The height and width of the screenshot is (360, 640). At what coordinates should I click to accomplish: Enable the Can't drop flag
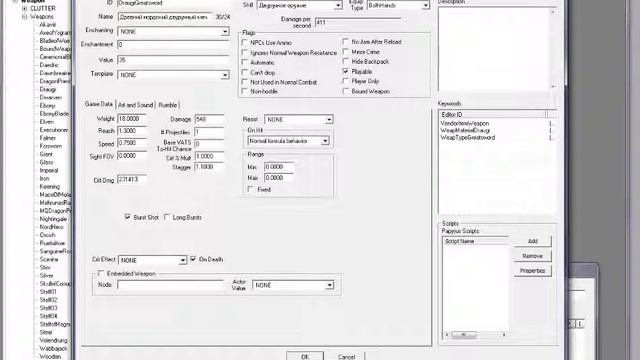pyautogui.click(x=245, y=73)
